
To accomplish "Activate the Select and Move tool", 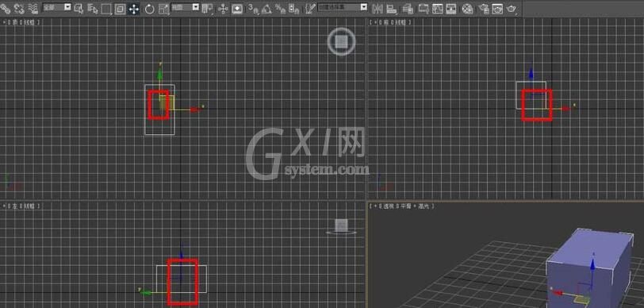I will (134, 9).
